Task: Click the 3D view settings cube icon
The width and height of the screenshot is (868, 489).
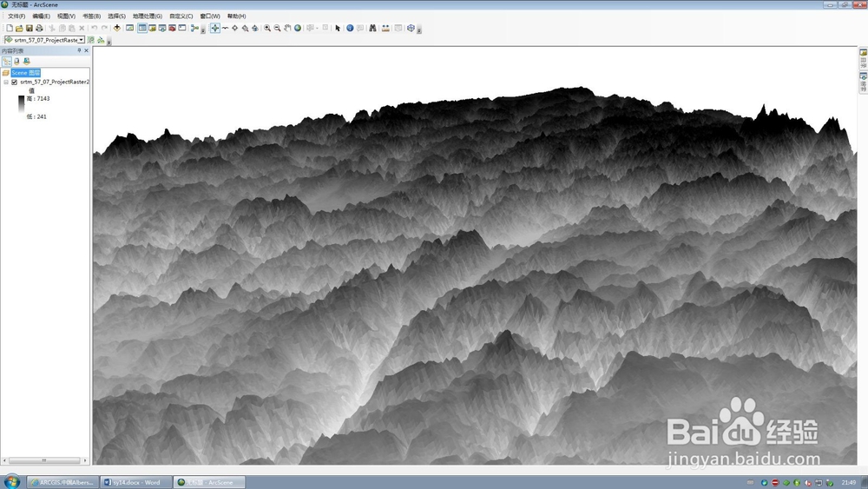Action: pyautogui.click(x=411, y=28)
